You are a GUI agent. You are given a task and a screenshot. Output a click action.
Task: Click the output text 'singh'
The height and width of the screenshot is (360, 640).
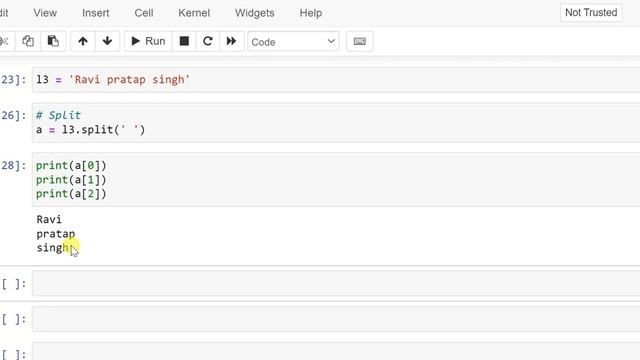53,248
